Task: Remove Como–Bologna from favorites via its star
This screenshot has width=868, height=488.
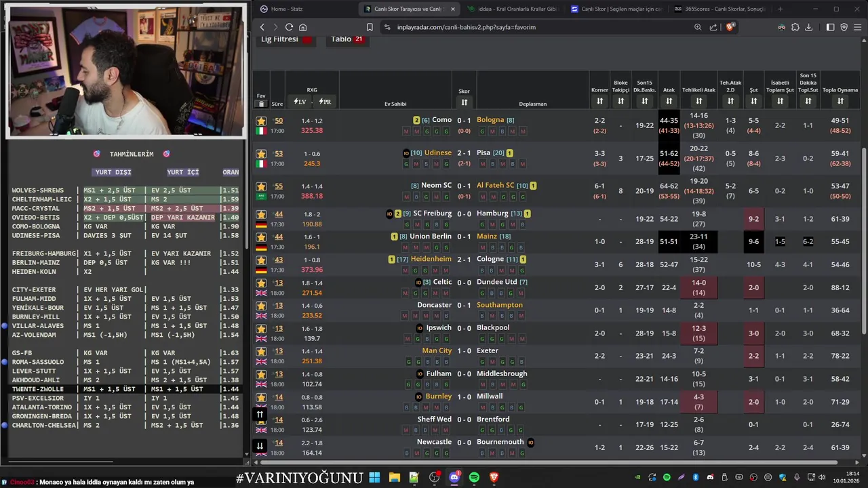Action: tap(261, 121)
